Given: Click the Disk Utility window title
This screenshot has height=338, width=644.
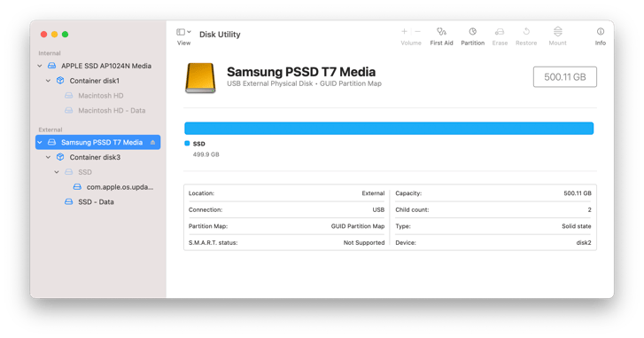Looking at the screenshot, I should point(220,35).
